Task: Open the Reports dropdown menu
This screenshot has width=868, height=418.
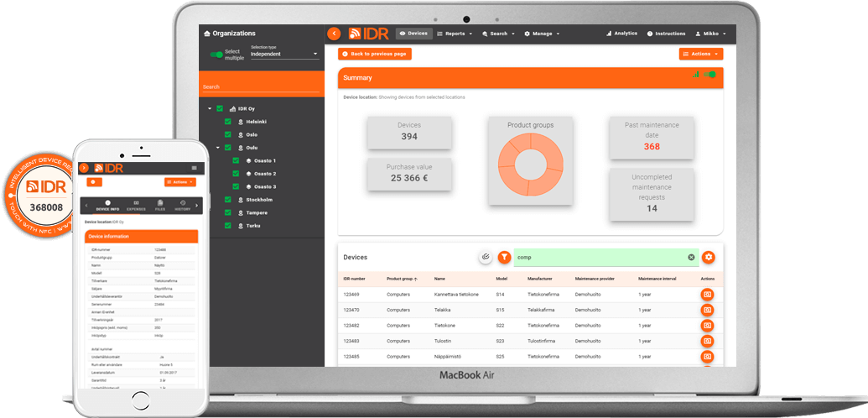Action: [x=455, y=34]
